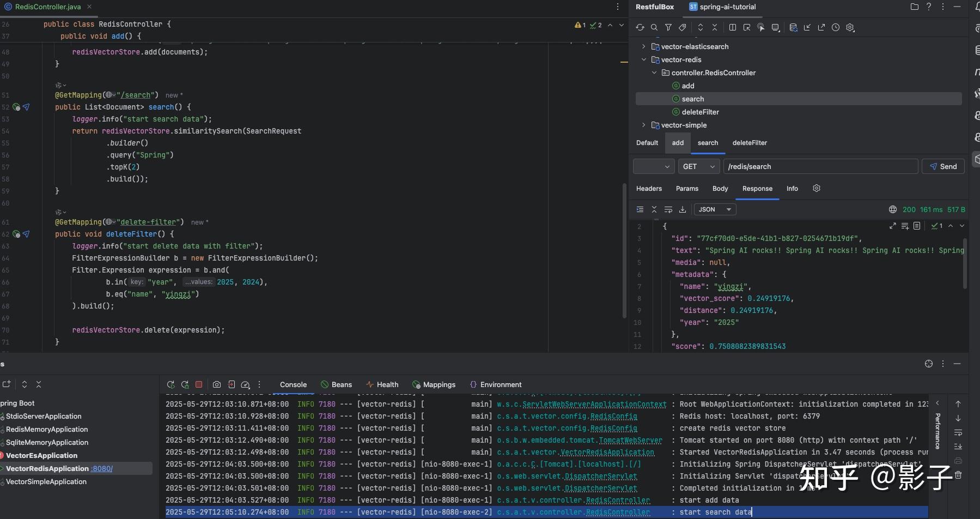Click the run gutter icon beside search method
Viewport: 980px width, 519px height.
click(16, 107)
